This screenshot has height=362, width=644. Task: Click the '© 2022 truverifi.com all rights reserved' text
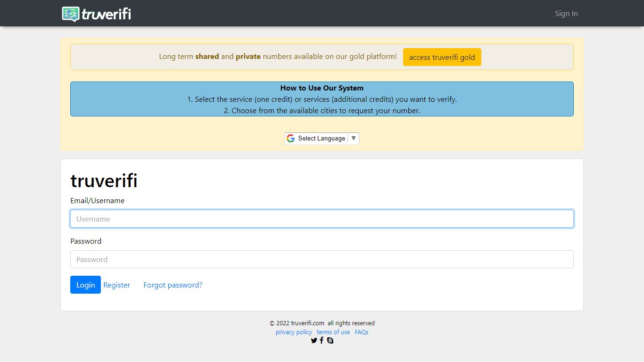(322, 323)
